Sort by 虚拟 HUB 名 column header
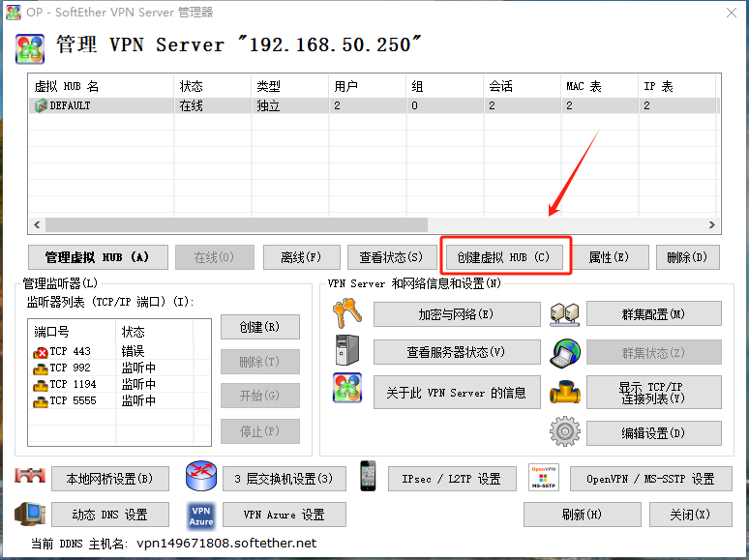749x560 pixels. (102, 86)
